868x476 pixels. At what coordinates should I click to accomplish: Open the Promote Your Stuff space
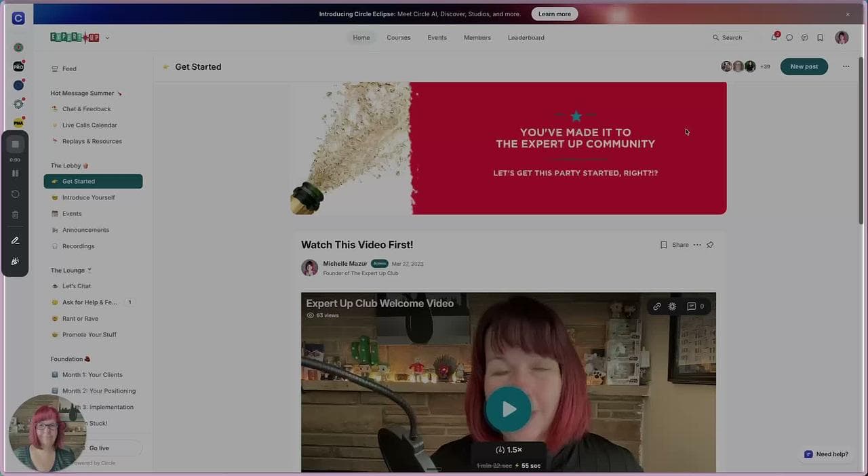point(94,334)
